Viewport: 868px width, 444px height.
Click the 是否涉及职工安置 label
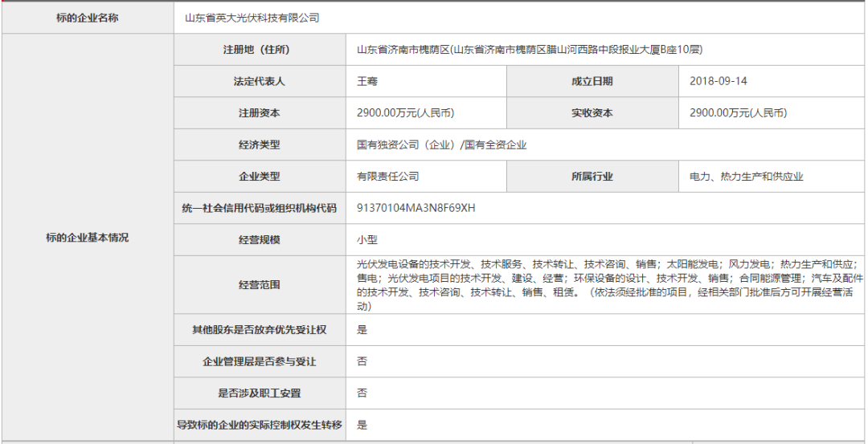[x=260, y=393]
